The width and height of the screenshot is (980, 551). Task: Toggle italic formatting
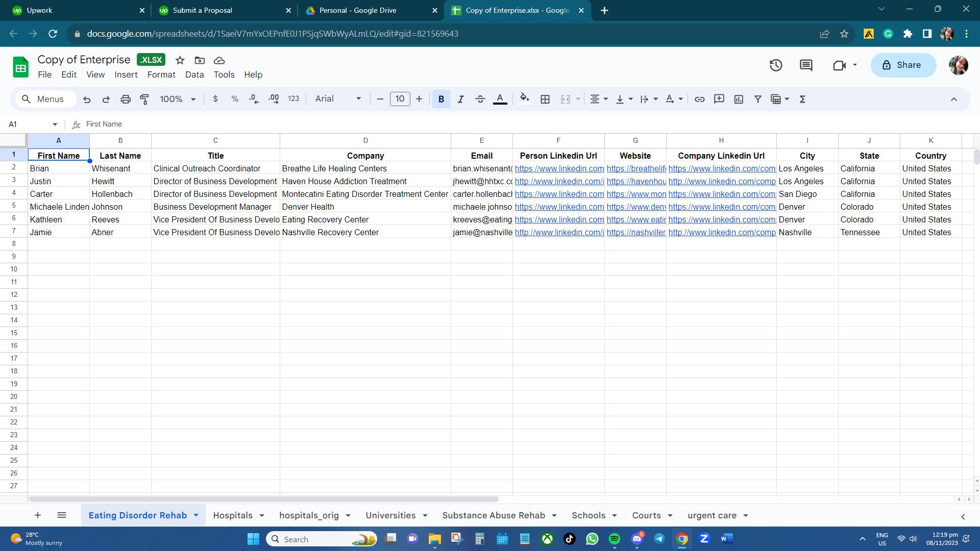coord(460,99)
